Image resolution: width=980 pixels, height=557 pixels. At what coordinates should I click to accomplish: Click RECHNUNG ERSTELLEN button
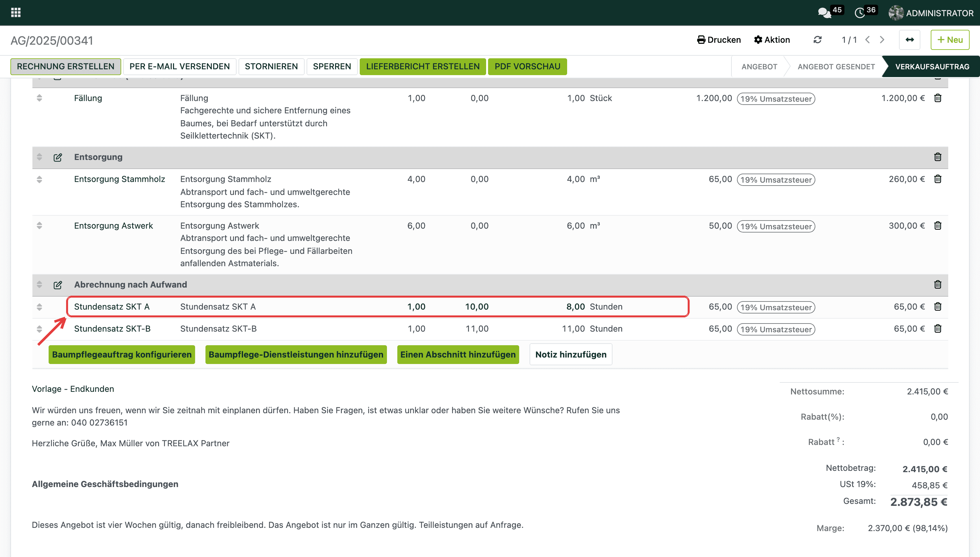point(65,67)
